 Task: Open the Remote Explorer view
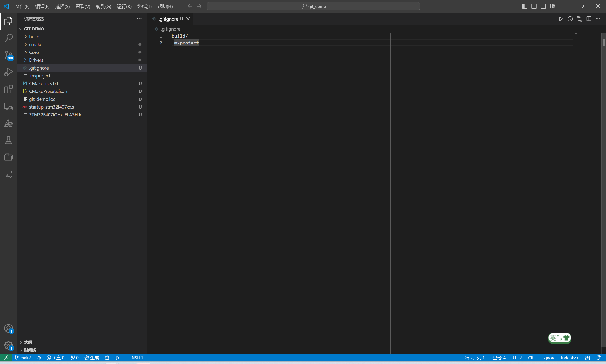8,106
